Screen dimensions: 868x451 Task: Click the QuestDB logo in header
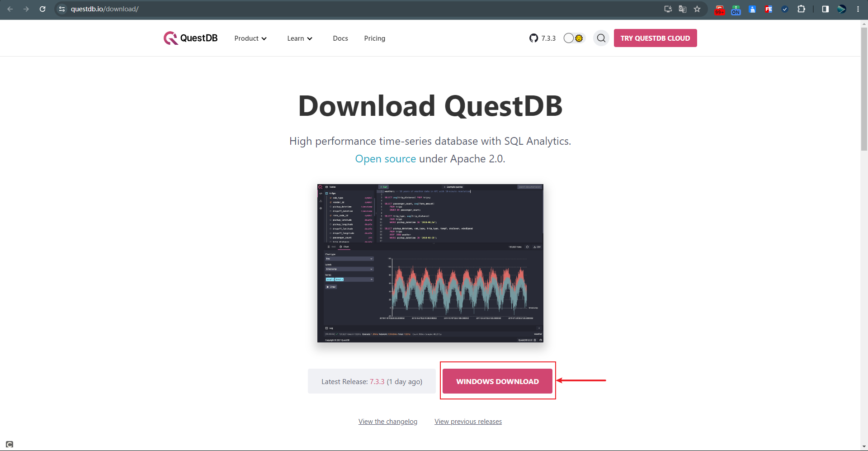pos(190,38)
